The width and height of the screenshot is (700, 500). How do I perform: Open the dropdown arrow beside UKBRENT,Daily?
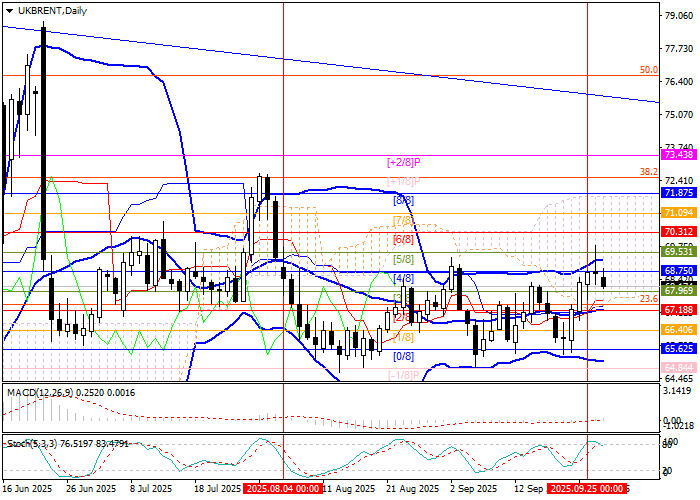tap(8, 10)
